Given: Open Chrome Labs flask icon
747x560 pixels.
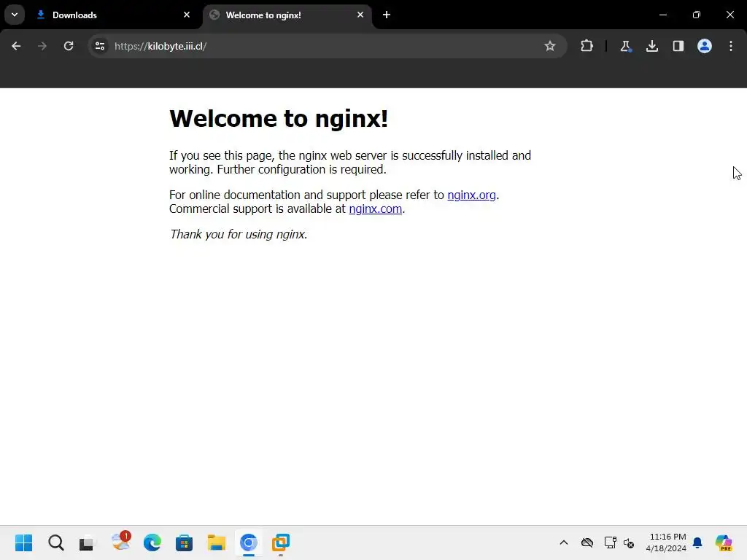Looking at the screenshot, I should pyautogui.click(x=625, y=46).
